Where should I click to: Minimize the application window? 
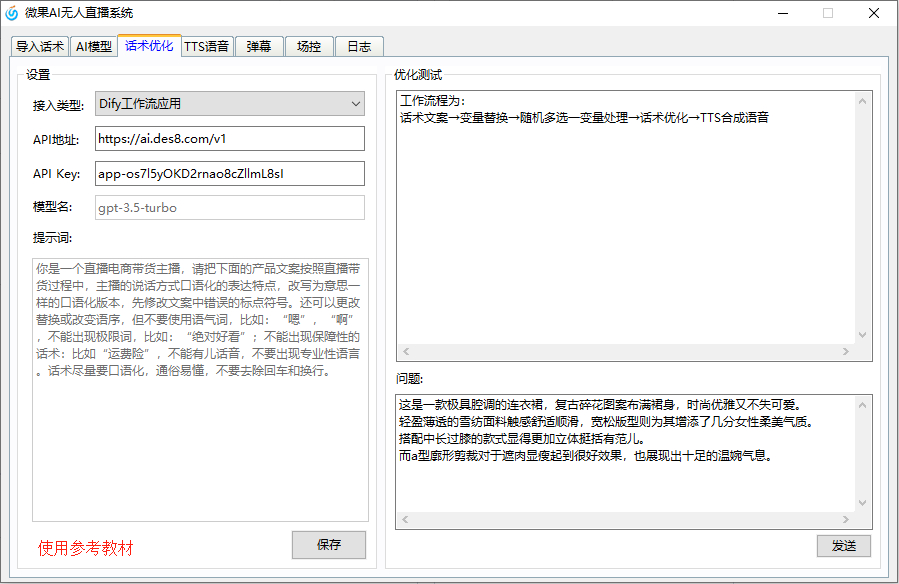click(782, 13)
